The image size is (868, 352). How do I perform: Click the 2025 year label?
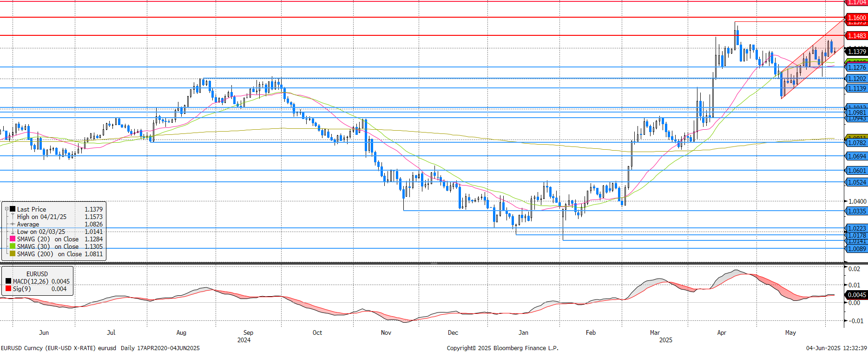tap(665, 340)
